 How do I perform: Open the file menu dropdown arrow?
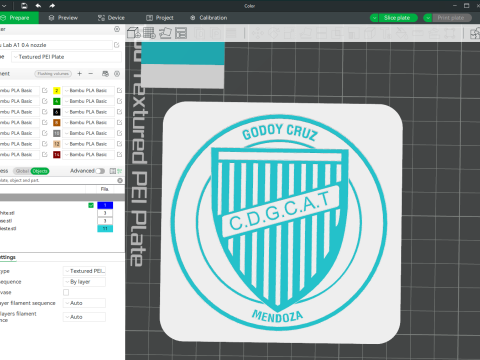point(4,6)
